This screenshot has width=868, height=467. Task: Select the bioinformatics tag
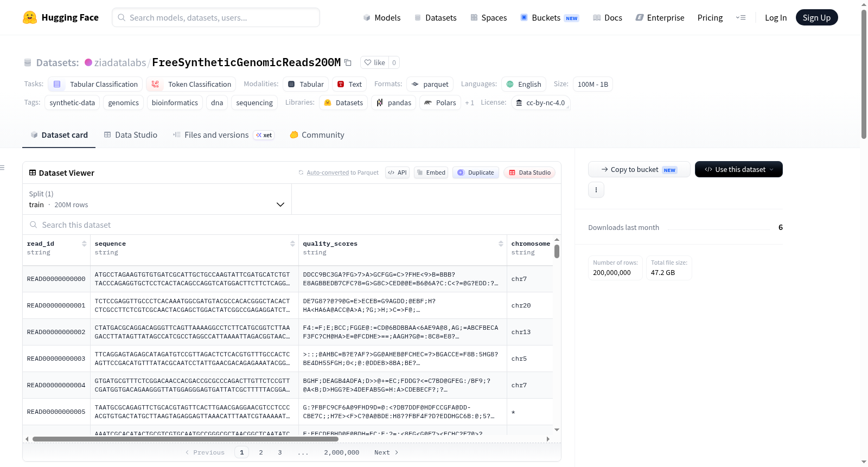coord(175,103)
